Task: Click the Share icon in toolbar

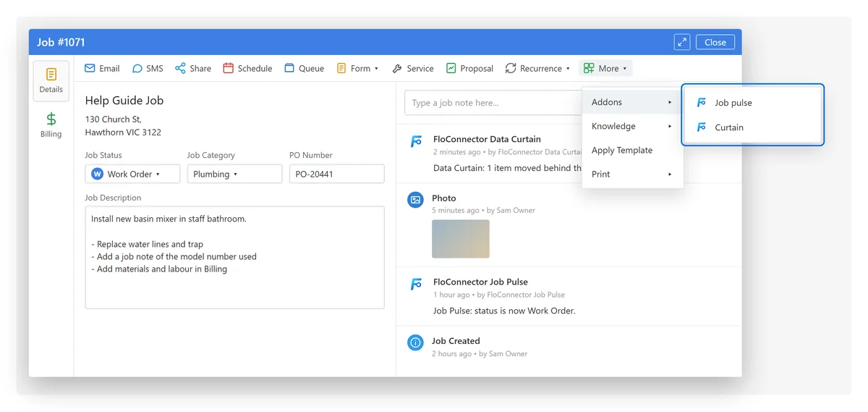Action: pyautogui.click(x=180, y=68)
